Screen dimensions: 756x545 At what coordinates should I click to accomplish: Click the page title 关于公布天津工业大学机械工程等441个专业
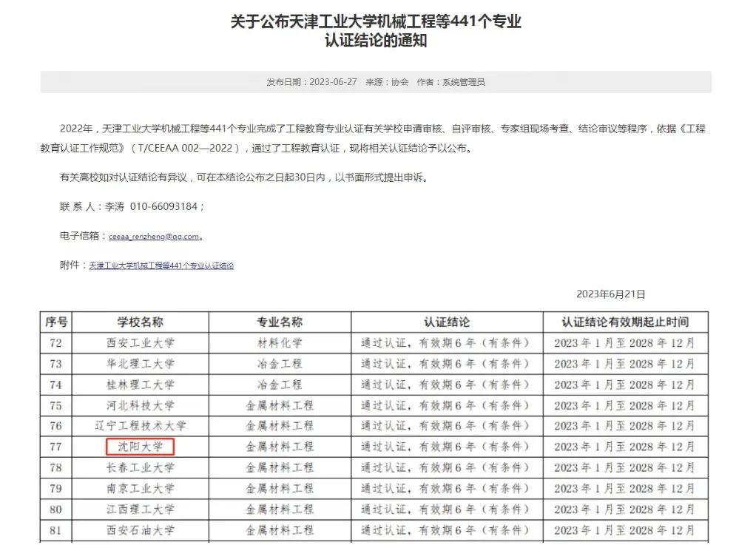(376, 21)
